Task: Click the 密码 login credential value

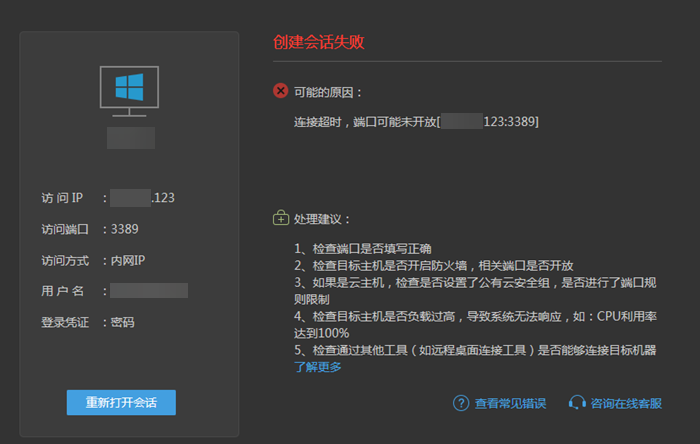Action: [123, 322]
